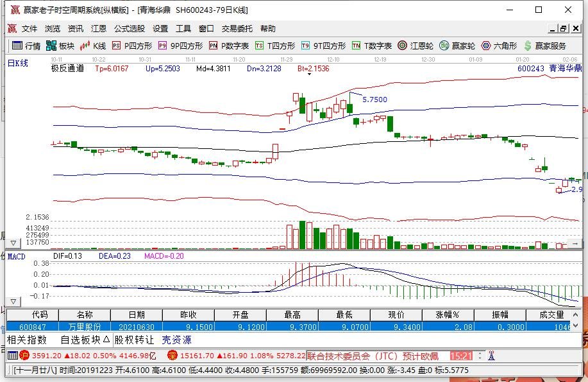The image size is (588, 382).
Task: Open the 行情 quotes toolbar icon
Action: pos(26,46)
